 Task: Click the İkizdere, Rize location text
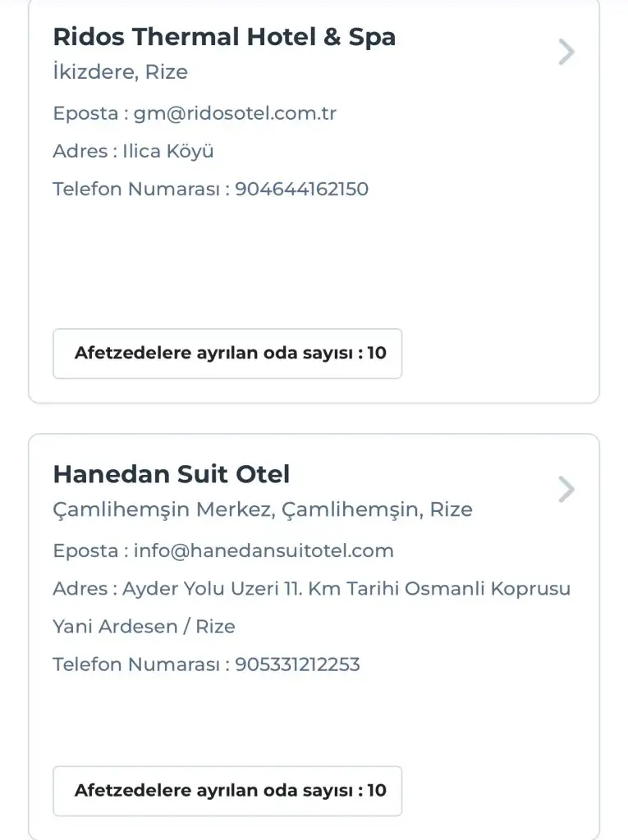[x=121, y=72]
